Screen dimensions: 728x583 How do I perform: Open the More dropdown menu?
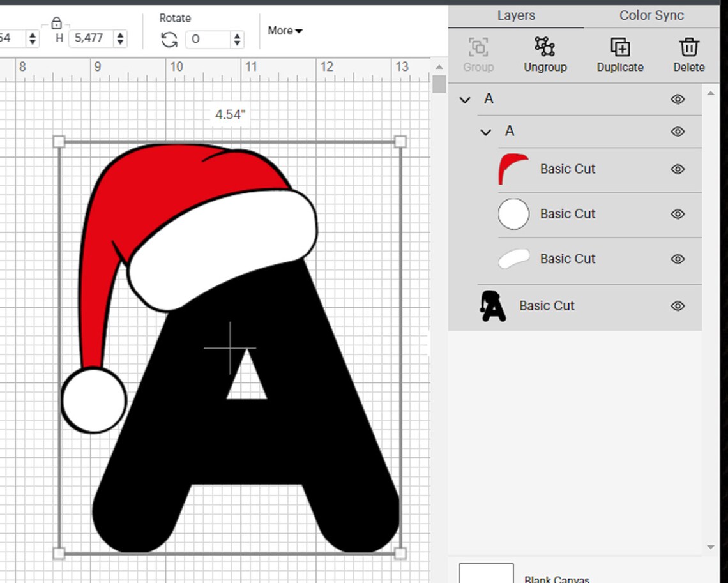tap(284, 31)
